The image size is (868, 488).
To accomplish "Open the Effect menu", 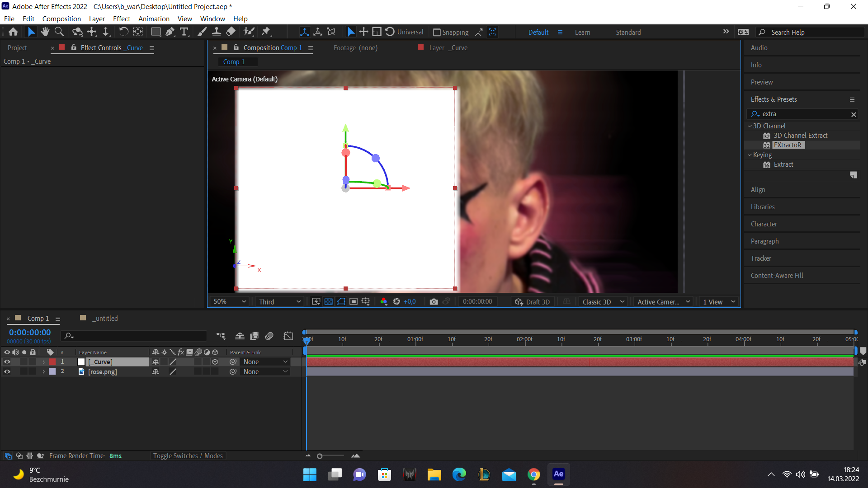I will 121,19.
